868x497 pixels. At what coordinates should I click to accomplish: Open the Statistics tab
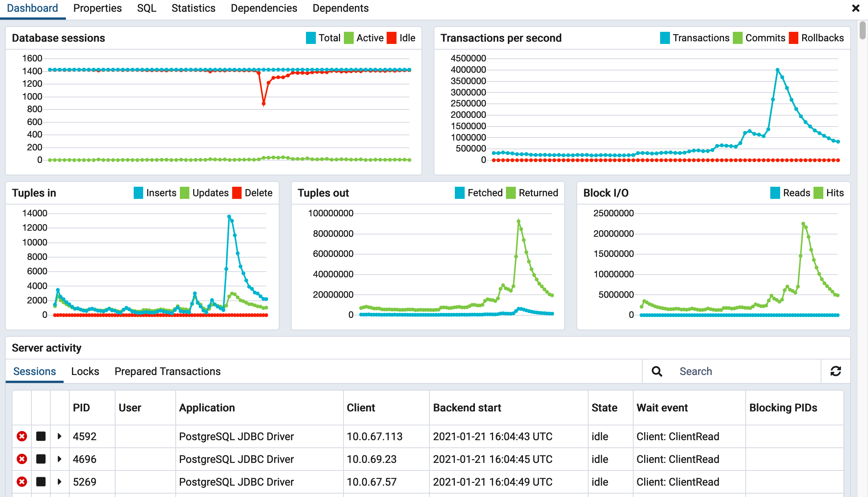click(194, 8)
